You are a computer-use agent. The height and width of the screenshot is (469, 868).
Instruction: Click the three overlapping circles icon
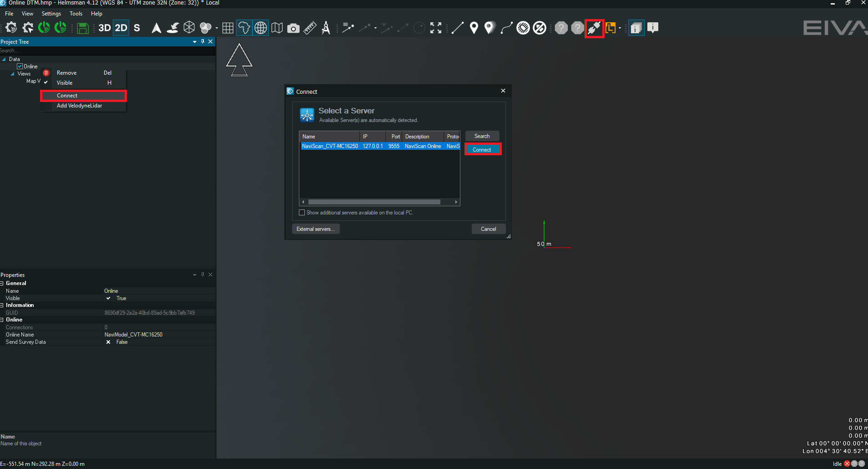(206, 28)
